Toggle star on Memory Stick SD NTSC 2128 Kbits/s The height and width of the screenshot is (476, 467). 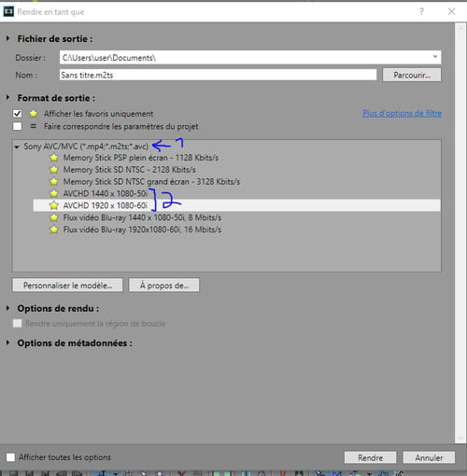coord(54,170)
